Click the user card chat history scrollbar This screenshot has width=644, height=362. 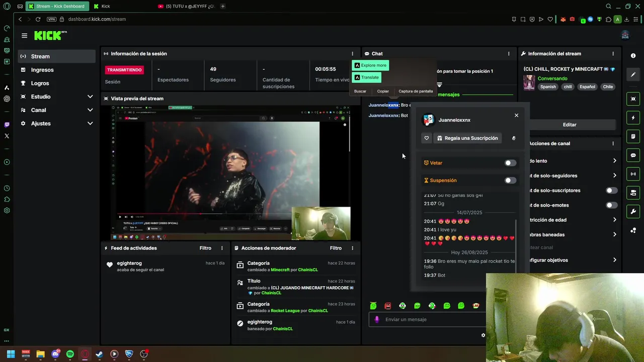(516, 246)
